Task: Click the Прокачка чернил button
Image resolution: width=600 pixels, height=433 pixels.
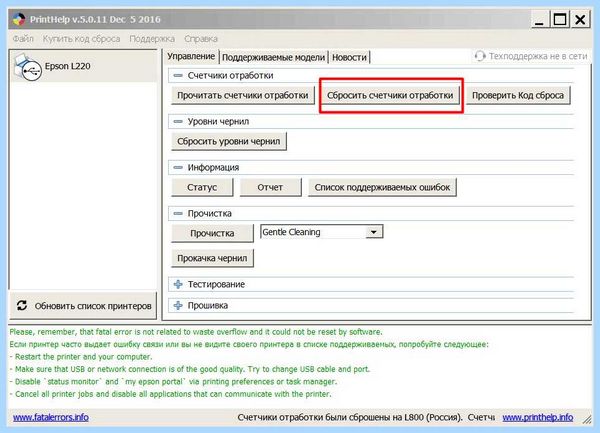Action: pyautogui.click(x=212, y=258)
